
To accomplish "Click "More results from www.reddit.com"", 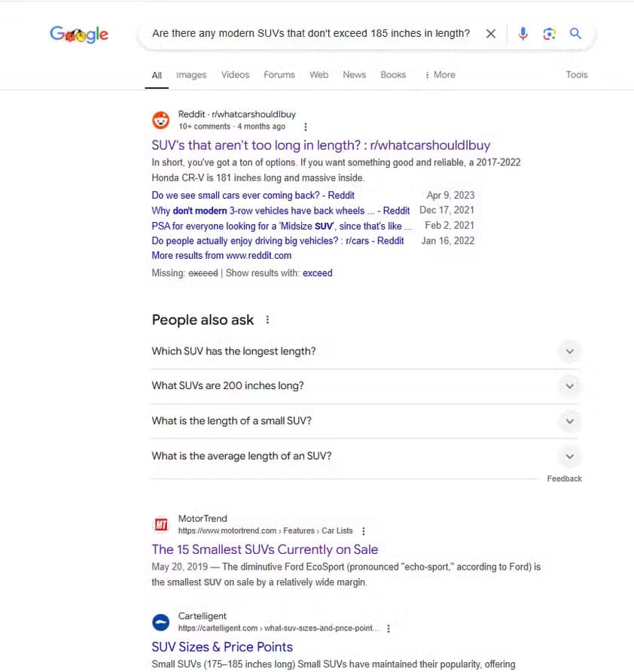I will click(221, 255).
